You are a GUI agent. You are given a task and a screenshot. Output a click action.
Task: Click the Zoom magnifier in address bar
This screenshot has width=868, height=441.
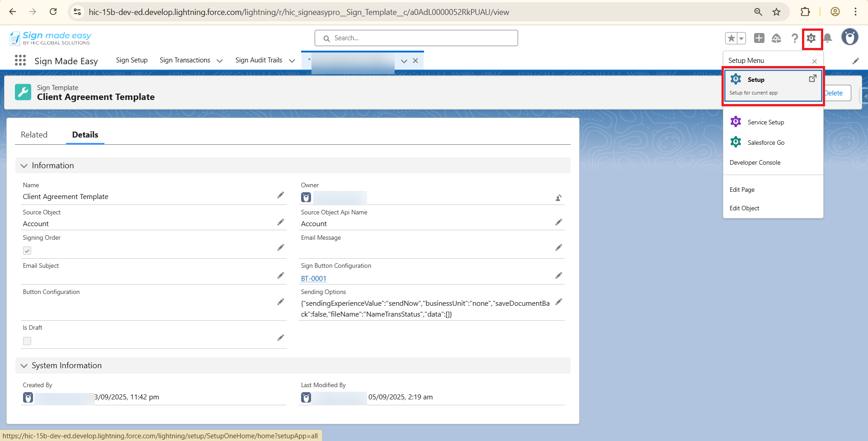click(758, 12)
